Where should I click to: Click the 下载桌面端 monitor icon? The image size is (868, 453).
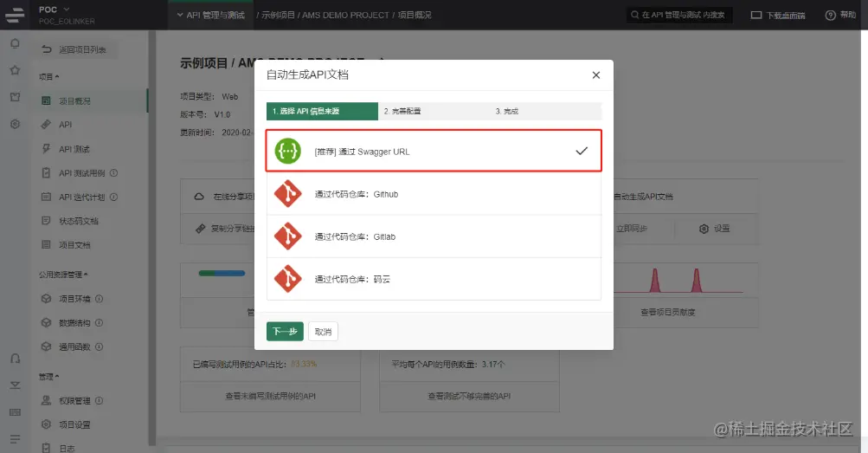click(x=756, y=15)
